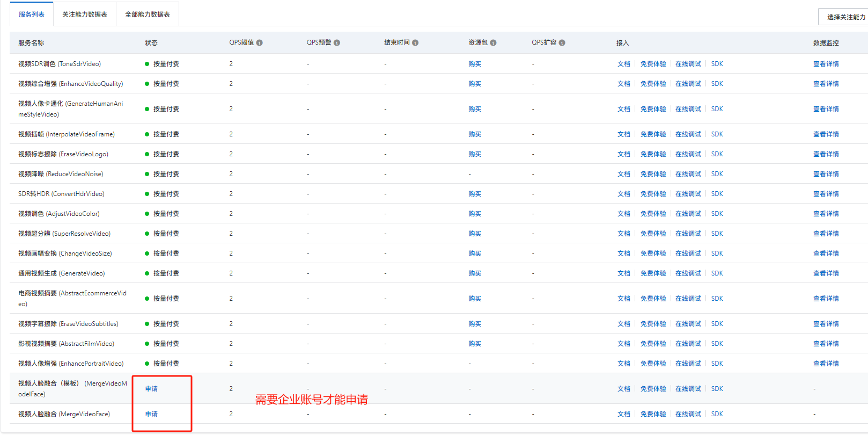Viewport: 868px width, 442px height.
Task: View 查看详情 for AdjustVideoColor row
Action: click(x=826, y=214)
